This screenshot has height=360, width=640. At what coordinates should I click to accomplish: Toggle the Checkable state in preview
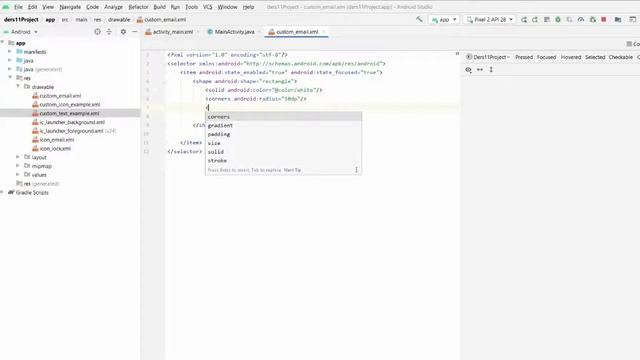point(620,57)
